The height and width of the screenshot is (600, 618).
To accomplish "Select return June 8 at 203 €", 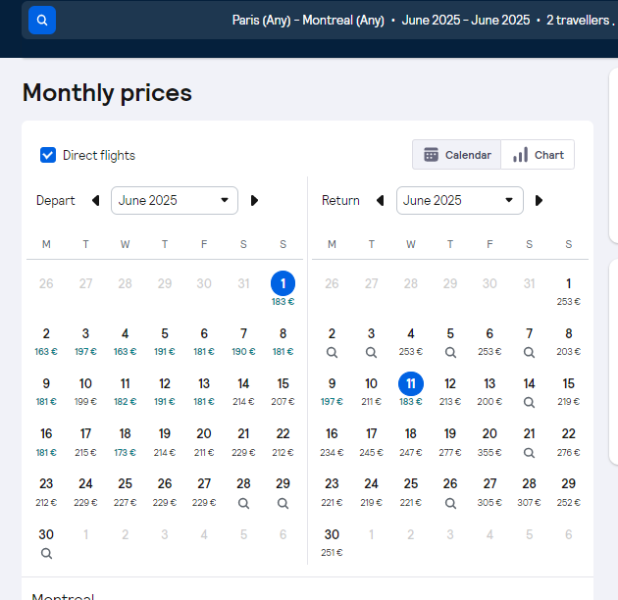I will (569, 341).
